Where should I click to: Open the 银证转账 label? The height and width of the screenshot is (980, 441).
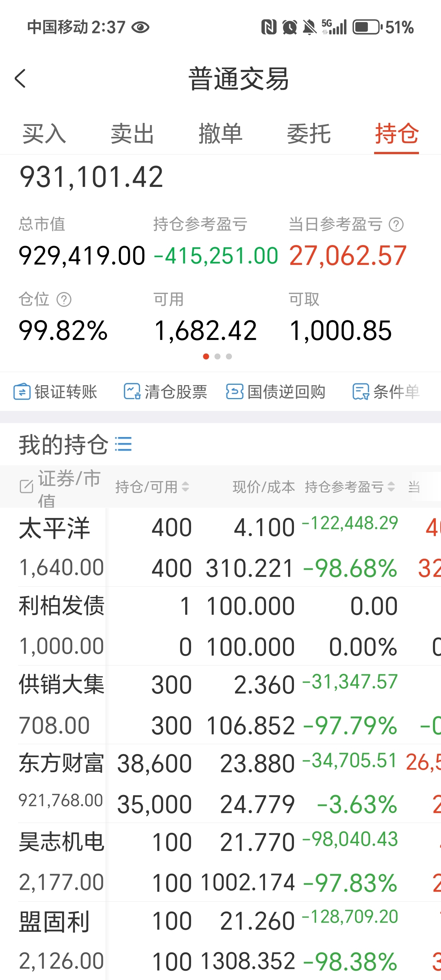(x=66, y=391)
